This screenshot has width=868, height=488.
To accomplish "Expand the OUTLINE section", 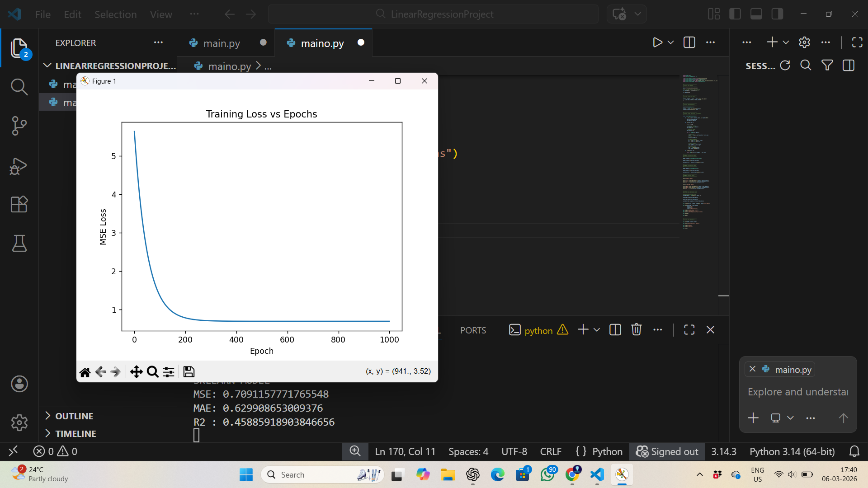I will click(x=74, y=416).
